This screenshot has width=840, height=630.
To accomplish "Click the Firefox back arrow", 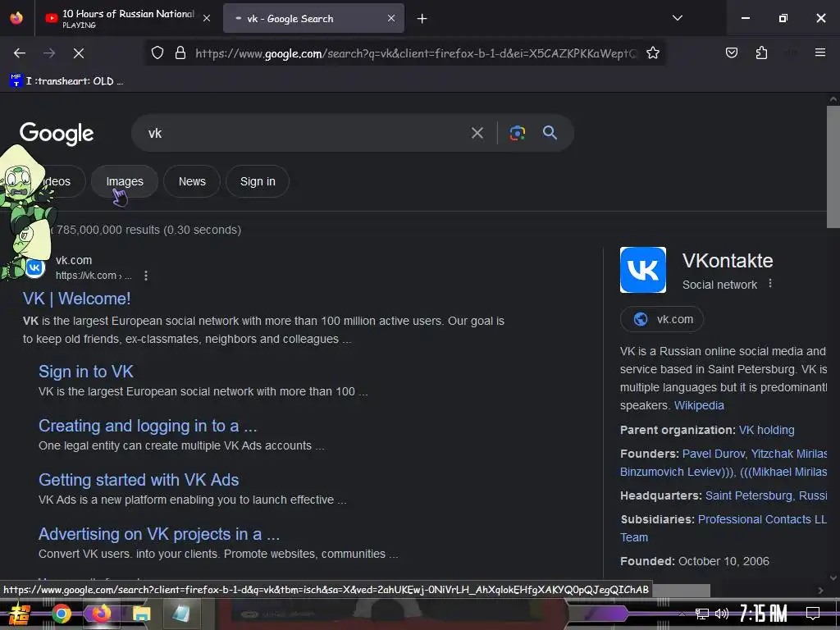I will tap(20, 53).
